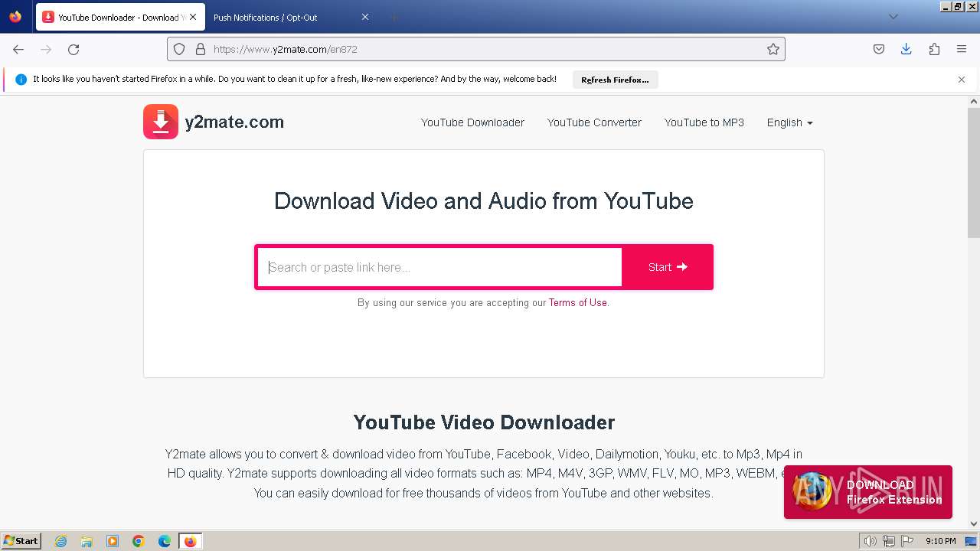Click the scrollbar up arrow
This screenshot has height=551, width=980.
974,101
